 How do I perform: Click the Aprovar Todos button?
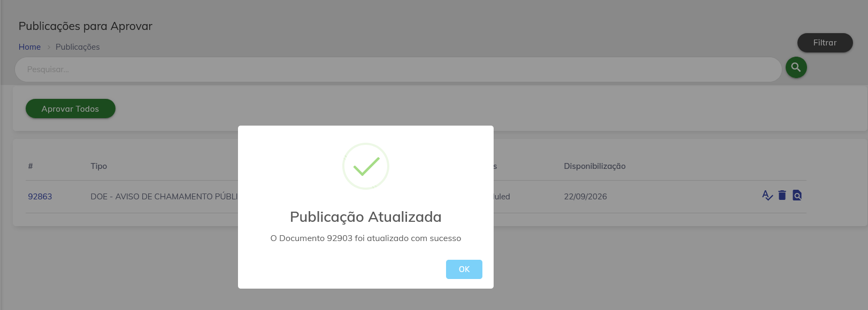click(x=71, y=108)
